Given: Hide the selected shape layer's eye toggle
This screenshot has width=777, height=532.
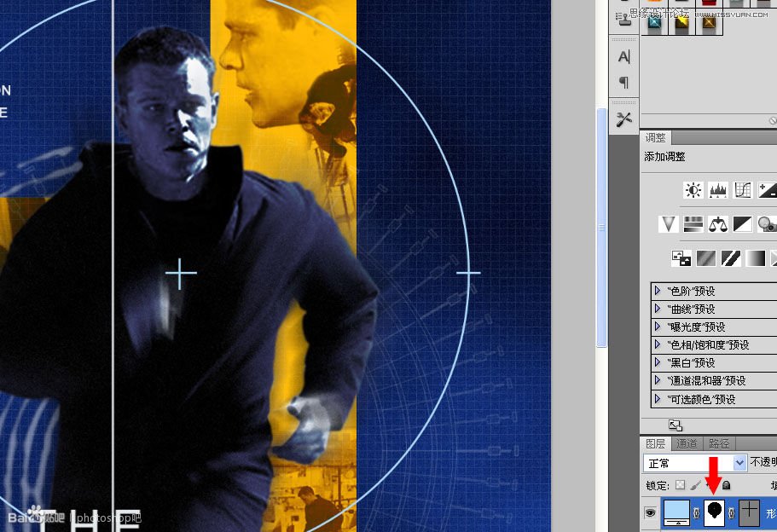Looking at the screenshot, I should tap(652, 513).
